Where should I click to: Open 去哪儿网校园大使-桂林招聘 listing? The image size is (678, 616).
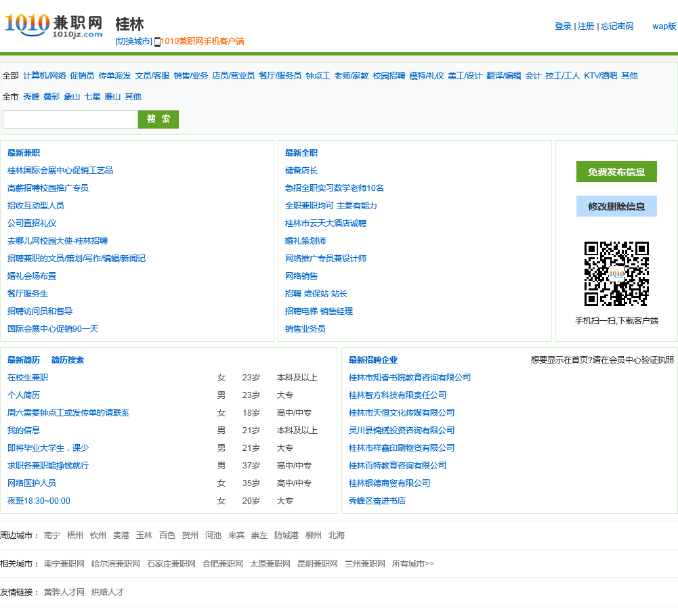[58, 241]
